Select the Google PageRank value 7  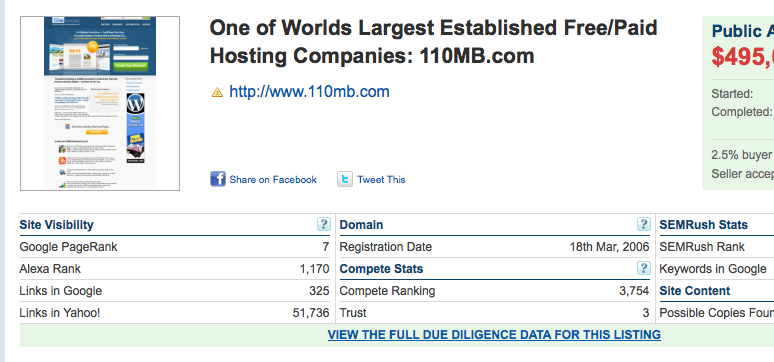pos(326,247)
